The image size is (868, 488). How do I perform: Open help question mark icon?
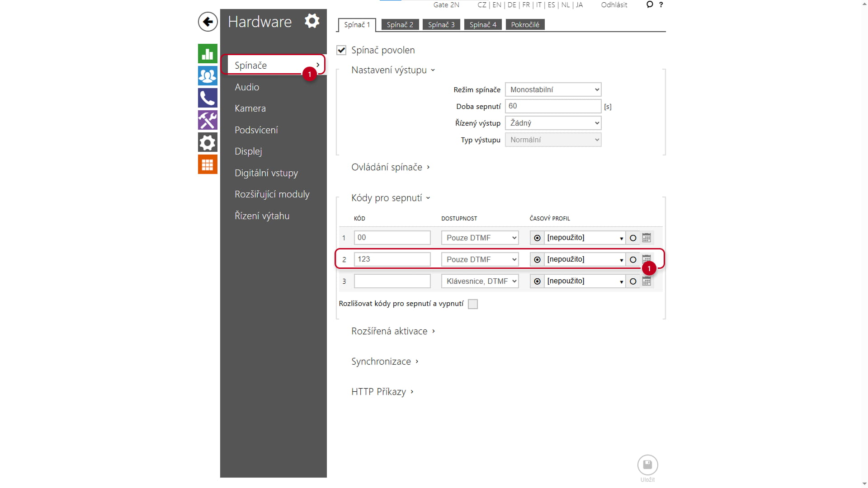pyautogui.click(x=661, y=5)
